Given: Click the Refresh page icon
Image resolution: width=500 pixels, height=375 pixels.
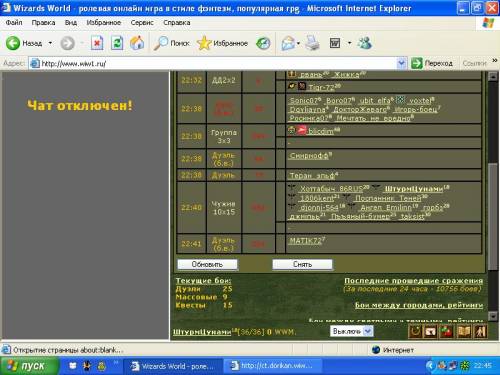Looking at the screenshot, I should [x=117, y=43].
